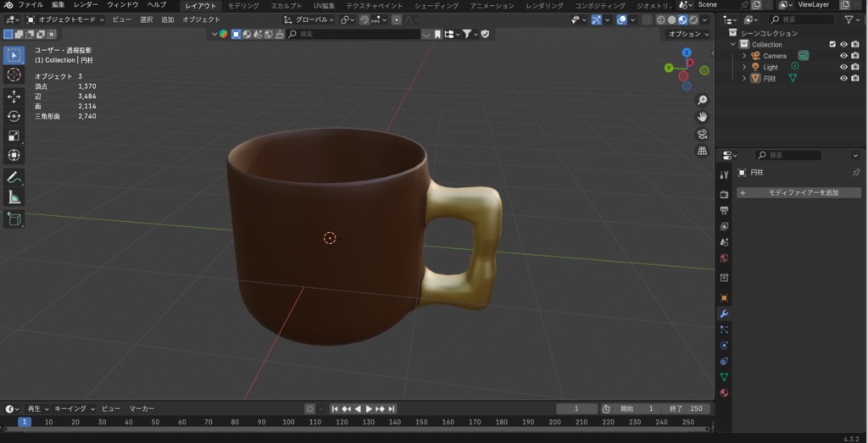The image size is (868, 443).
Task: Activate the Move tool
Action: 14,97
